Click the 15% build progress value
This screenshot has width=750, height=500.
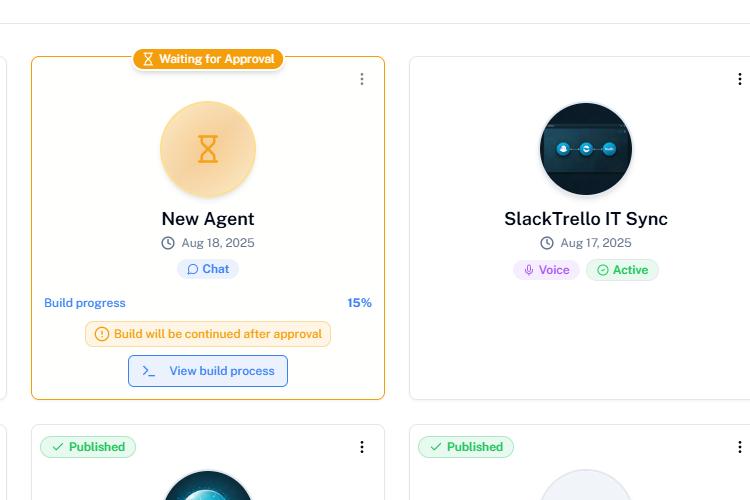tap(359, 303)
